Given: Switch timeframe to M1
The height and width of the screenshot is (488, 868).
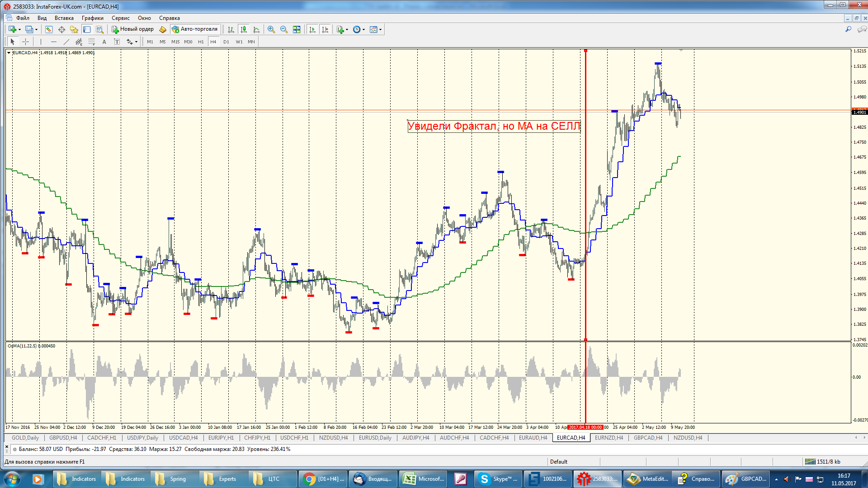Looking at the screenshot, I should 150,42.
